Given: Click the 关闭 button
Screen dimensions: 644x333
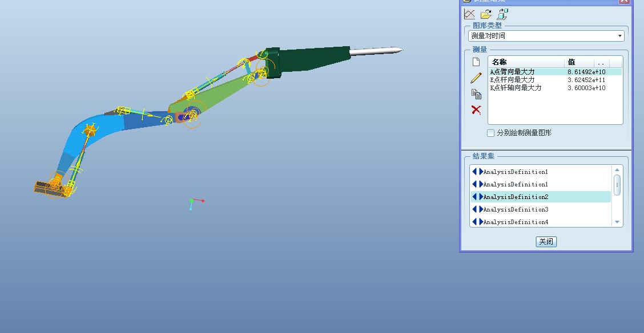Looking at the screenshot, I should click(x=546, y=242).
